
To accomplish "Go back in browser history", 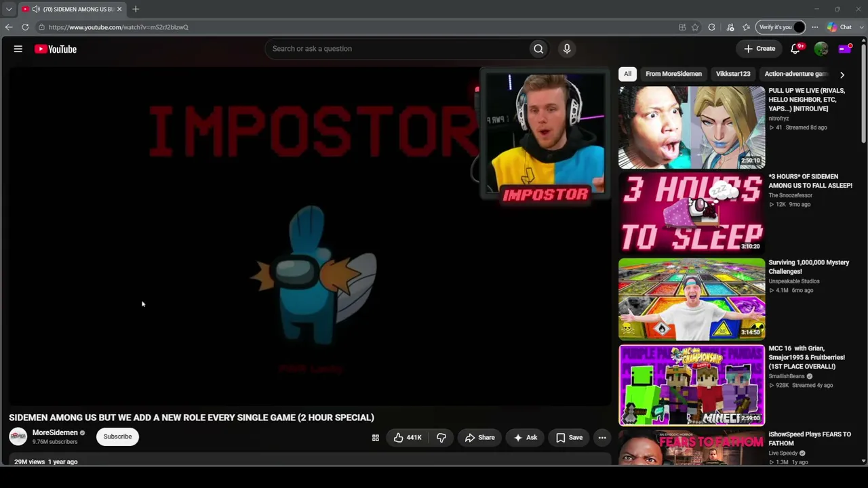I will (9, 27).
